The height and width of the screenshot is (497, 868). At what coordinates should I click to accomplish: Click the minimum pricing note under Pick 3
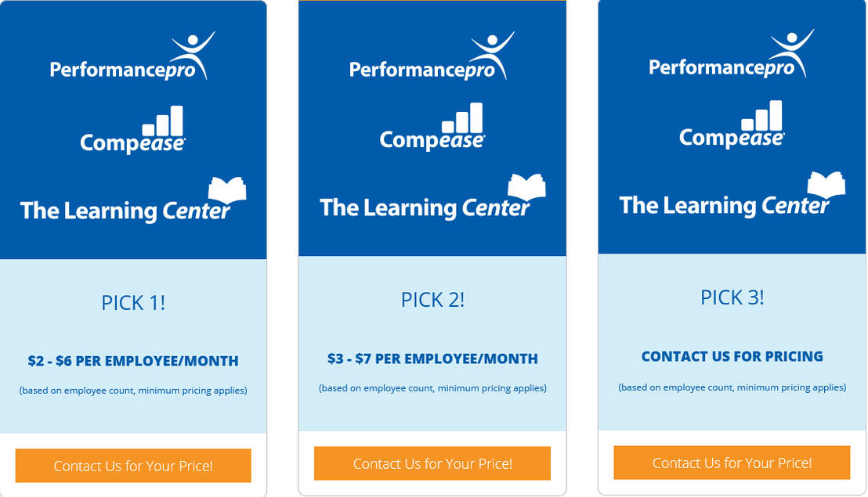coord(732,387)
